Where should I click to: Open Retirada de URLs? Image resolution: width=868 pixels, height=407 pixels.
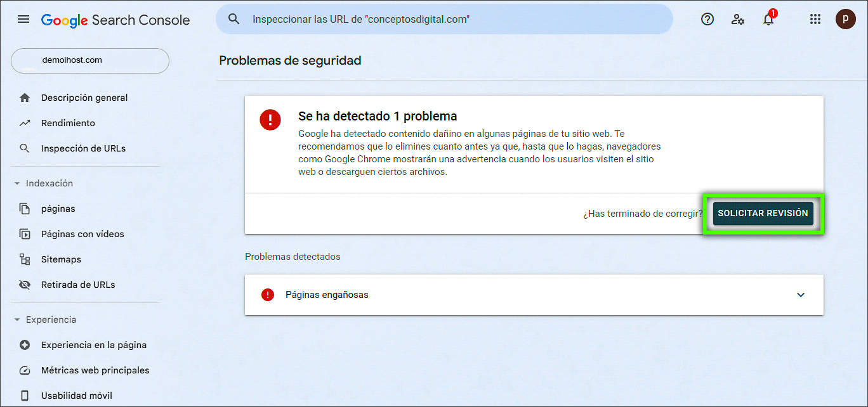[78, 285]
